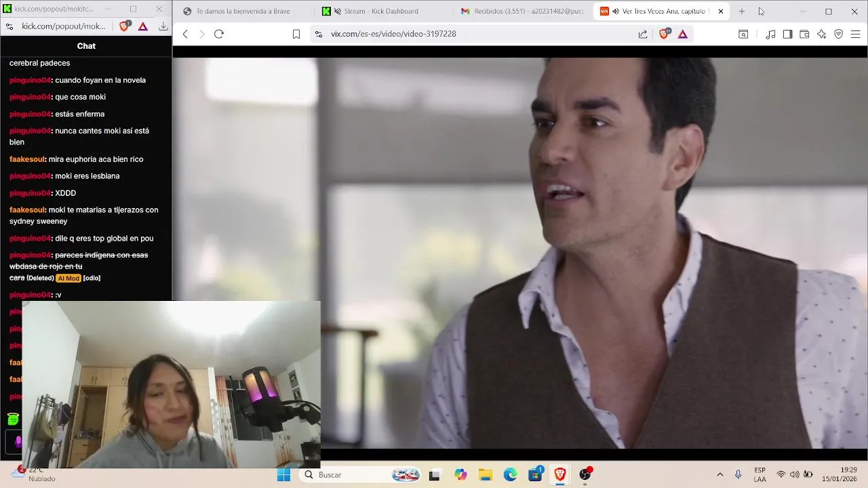
Task: Click the back navigation arrow in Brave
Action: point(185,34)
